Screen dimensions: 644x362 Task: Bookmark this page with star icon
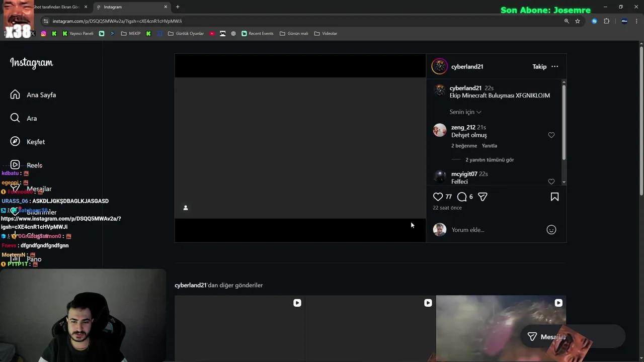coord(578,21)
